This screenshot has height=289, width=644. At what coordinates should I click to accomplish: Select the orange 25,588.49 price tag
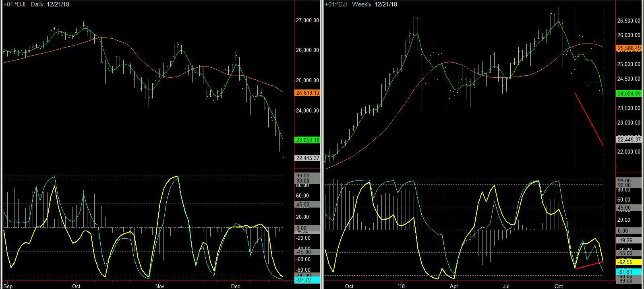[x=628, y=48]
